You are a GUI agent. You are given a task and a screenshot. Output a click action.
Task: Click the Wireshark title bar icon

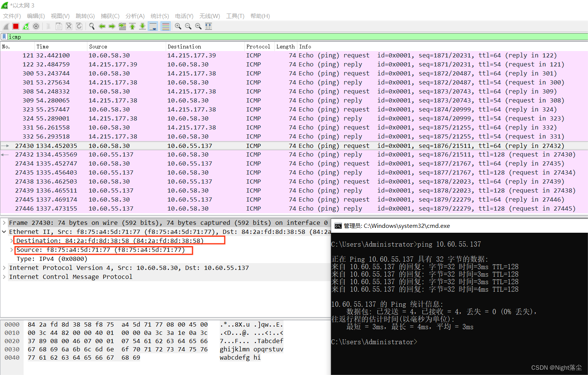(5, 5)
